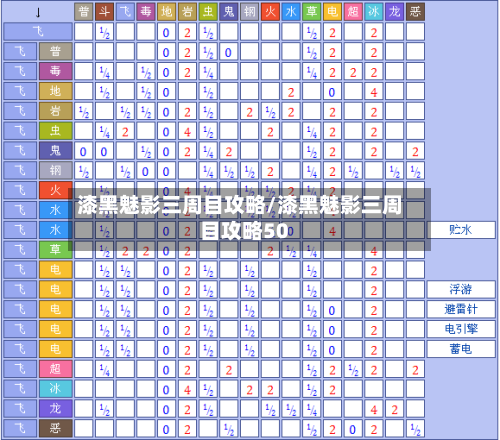This screenshot has width=500, height=440.
Task: Select the 水 label in the 贮水 row
Action: click(55, 230)
